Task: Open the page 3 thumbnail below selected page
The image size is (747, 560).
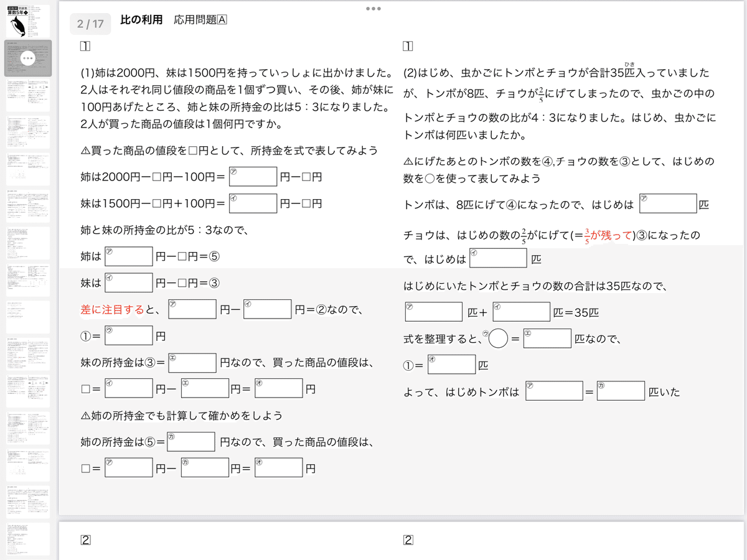Action: click(x=28, y=95)
